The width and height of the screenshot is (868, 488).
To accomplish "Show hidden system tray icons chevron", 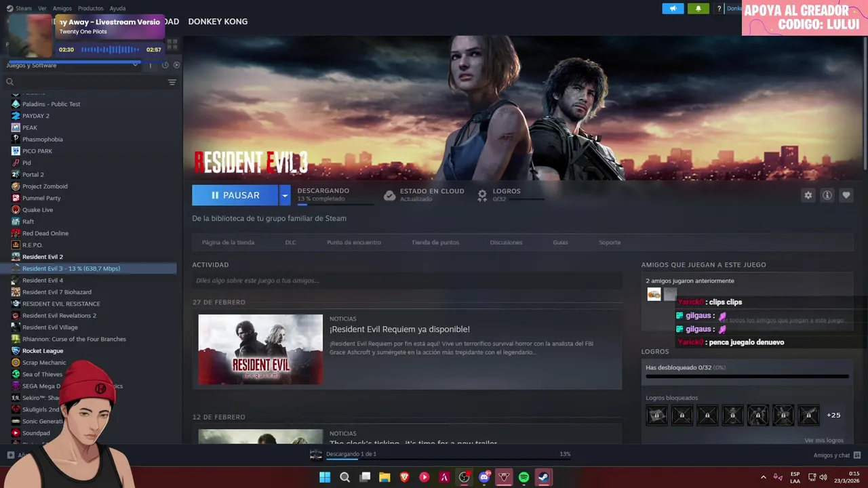I will 763,477.
